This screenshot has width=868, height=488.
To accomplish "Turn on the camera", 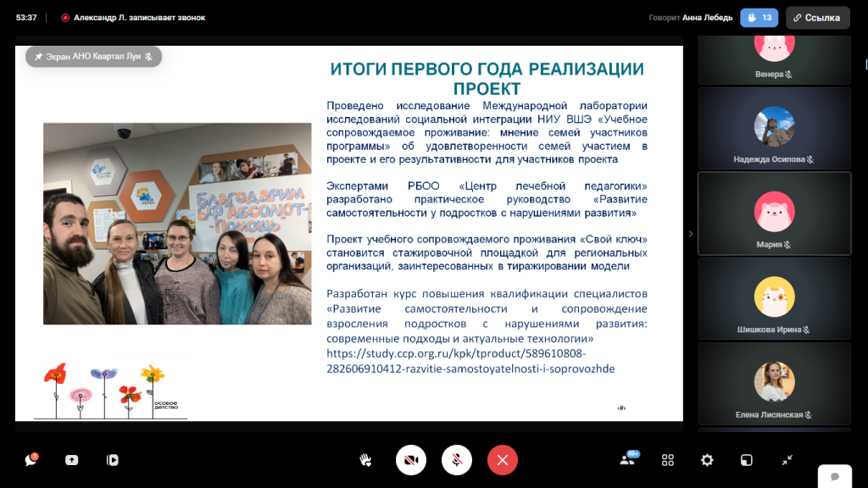I will (x=411, y=460).
